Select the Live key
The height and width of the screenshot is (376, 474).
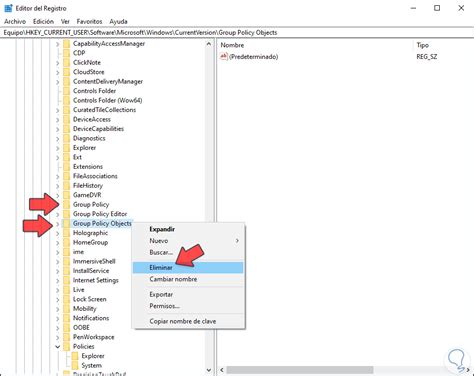[79, 290]
